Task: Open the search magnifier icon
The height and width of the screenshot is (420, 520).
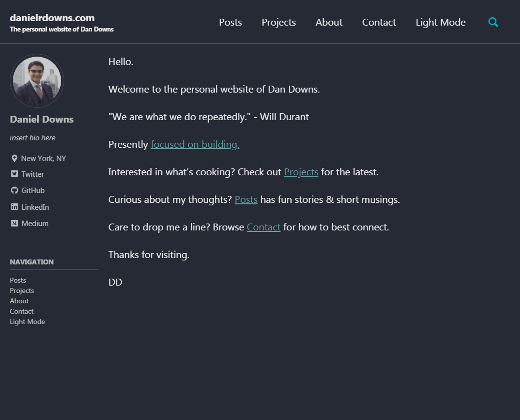Action: coord(493,22)
